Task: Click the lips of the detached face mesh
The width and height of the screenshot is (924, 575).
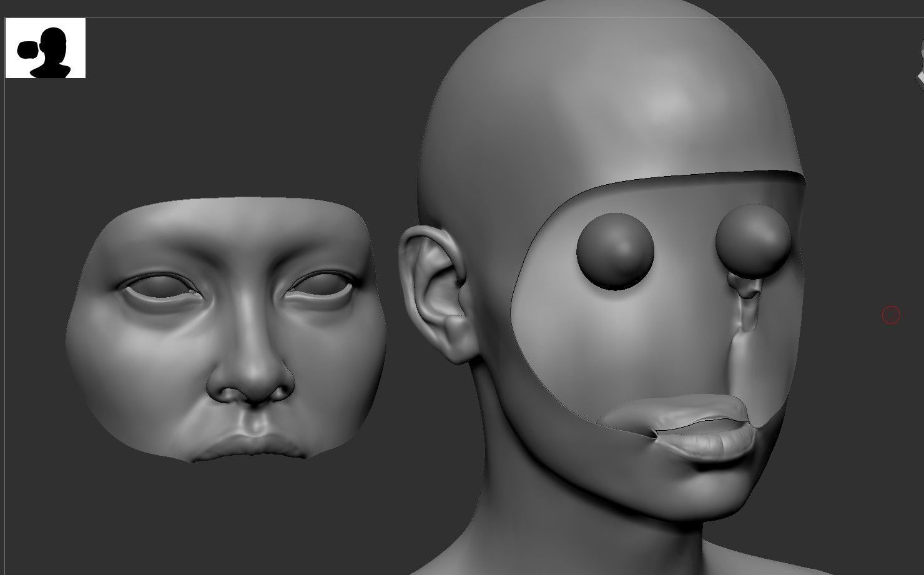Action: point(250,448)
